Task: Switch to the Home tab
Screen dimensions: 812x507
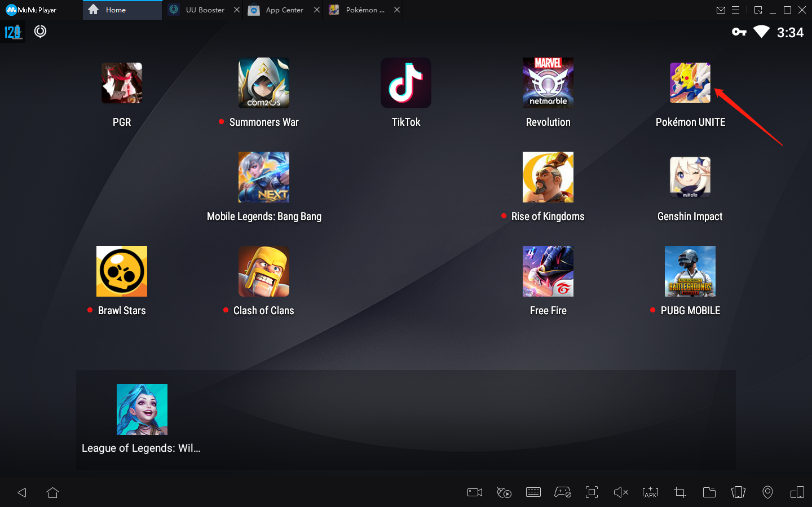Action: point(122,10)
